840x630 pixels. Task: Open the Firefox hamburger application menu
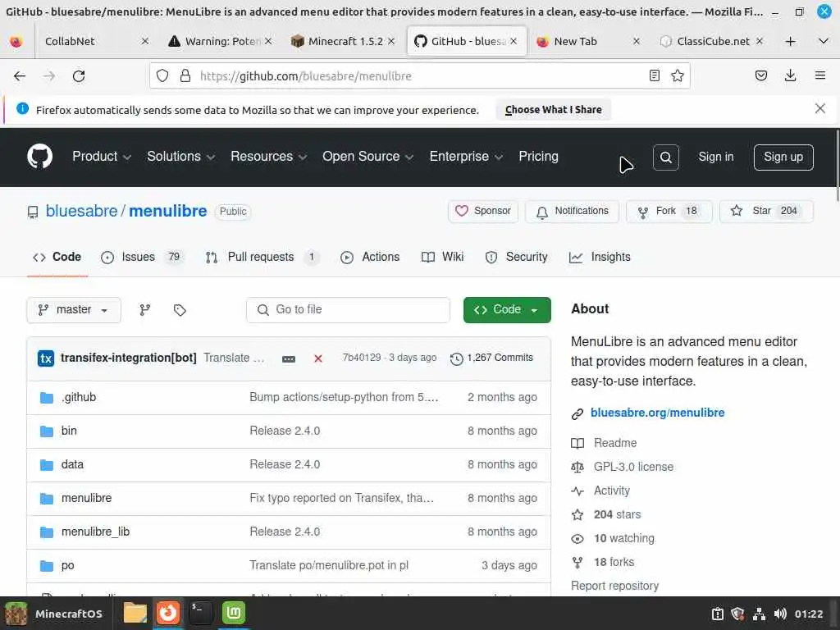tap(819, 75)
